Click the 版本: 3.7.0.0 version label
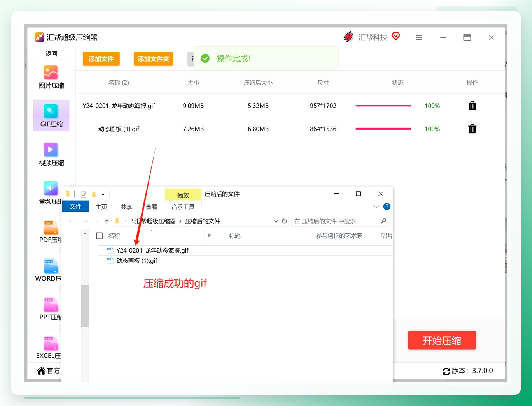 pyautogui.click(x=472, y=371)
